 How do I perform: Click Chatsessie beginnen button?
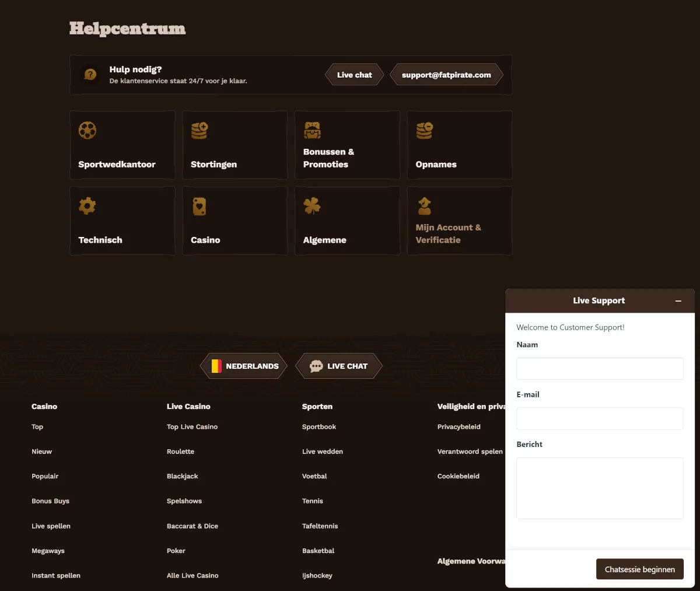tap(640, 569)
